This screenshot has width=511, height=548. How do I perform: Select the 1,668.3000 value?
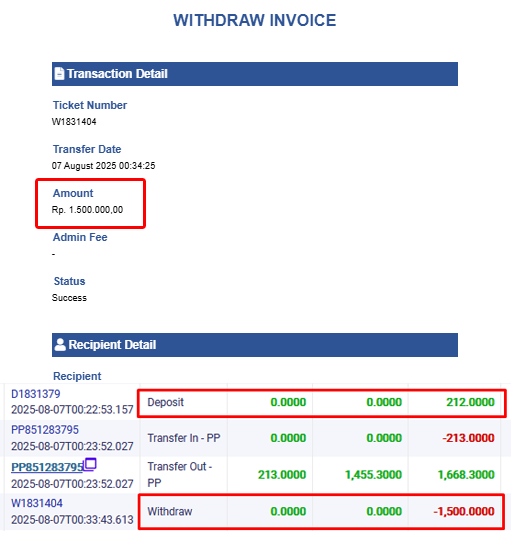(466, 475)
